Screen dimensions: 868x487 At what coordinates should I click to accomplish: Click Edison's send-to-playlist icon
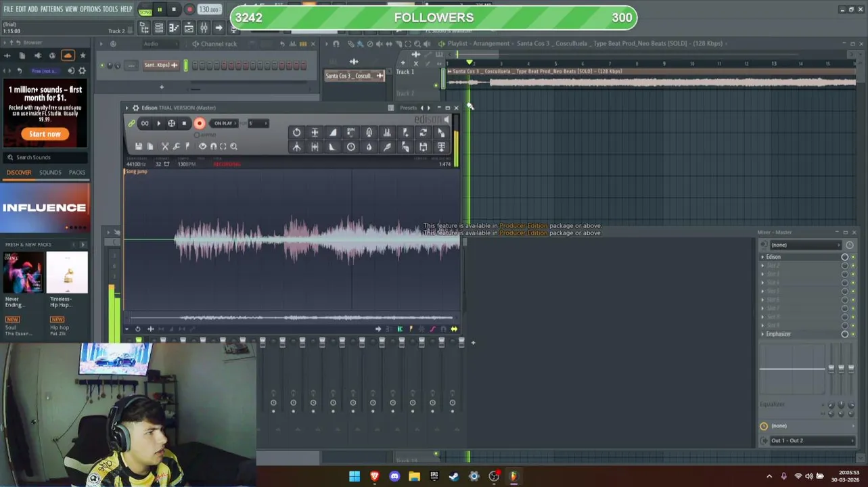441,147
